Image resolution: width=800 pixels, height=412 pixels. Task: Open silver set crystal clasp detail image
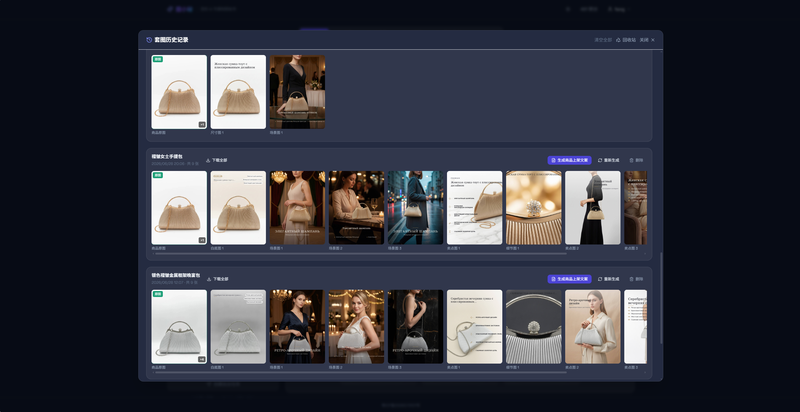534,326
